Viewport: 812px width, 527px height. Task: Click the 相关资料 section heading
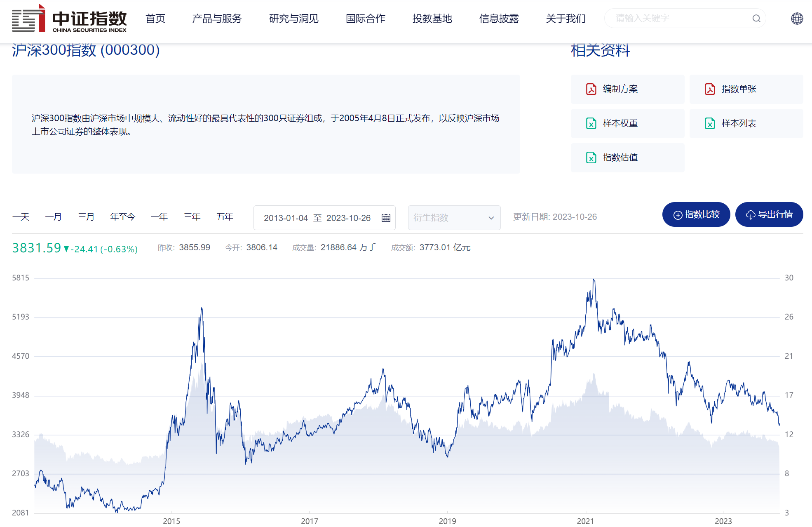(601, 50)
